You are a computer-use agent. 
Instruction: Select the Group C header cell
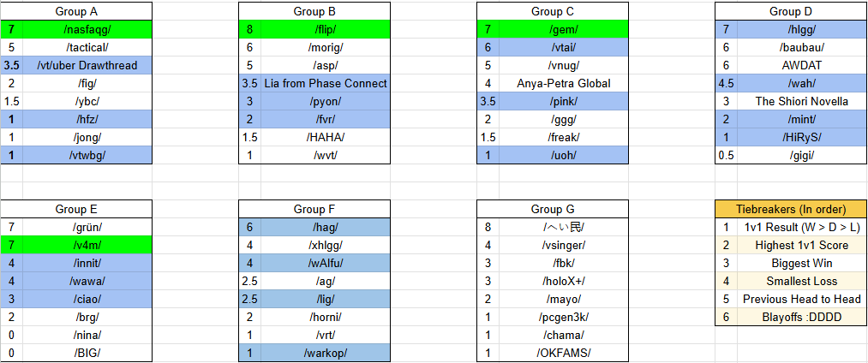pos(553,11)
